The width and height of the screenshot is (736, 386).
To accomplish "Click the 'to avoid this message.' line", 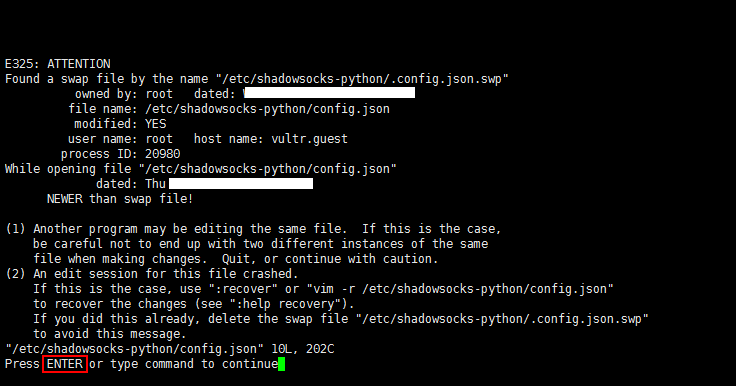I will click(x=110, y=334).
